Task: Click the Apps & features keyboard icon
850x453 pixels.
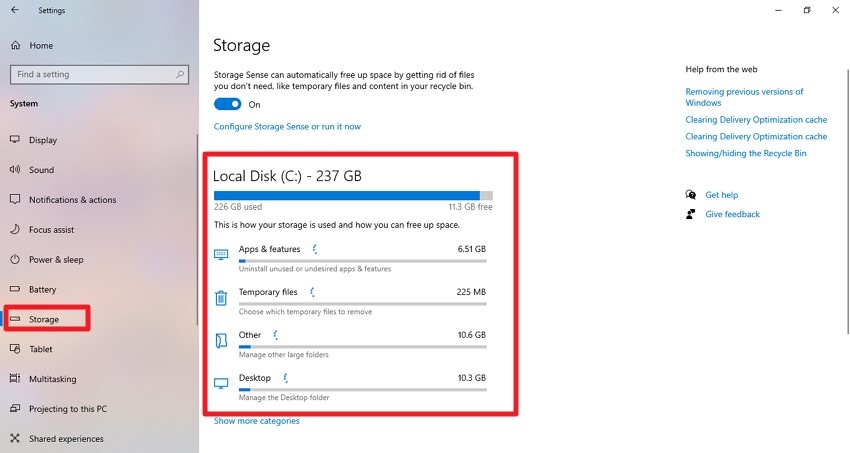Action: (221, 255)
